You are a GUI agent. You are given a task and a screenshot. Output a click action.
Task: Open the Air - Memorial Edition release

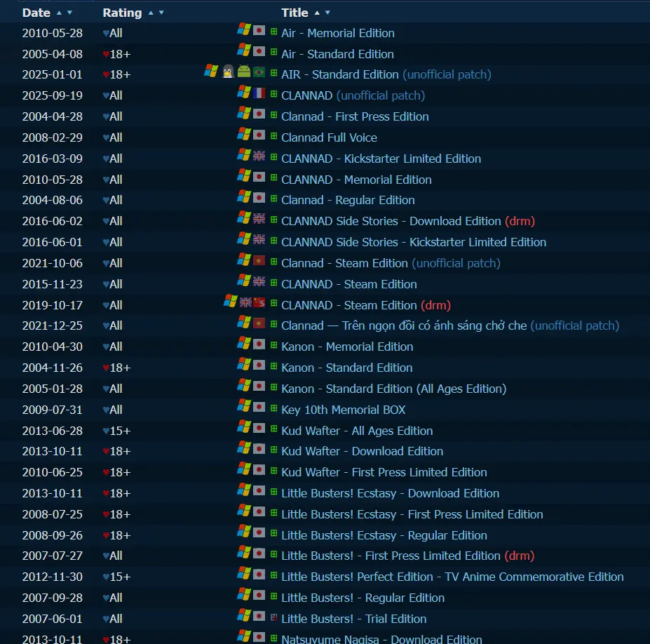click(337, 33)
